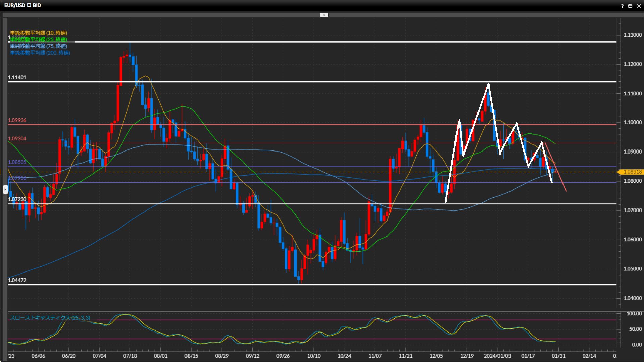The image size is (644, 362).
Task: Open the help question mark icon
Action: pos(622,6)
